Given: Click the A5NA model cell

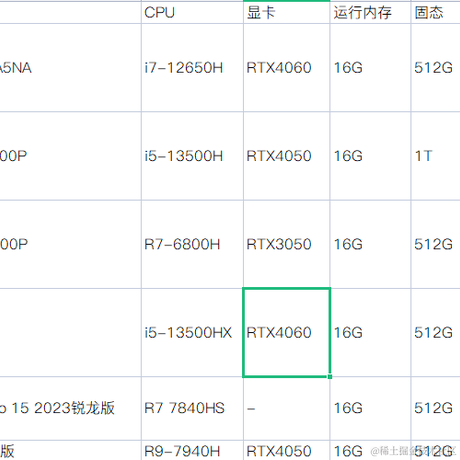Looking at the screenshot, I should [x=70, y=68].
